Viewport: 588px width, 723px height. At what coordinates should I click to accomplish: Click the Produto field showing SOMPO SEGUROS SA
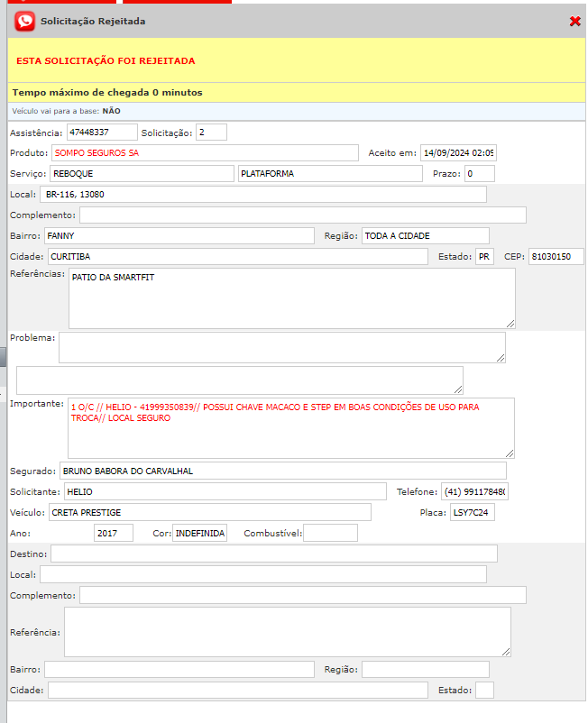click(x=204, y=152)
